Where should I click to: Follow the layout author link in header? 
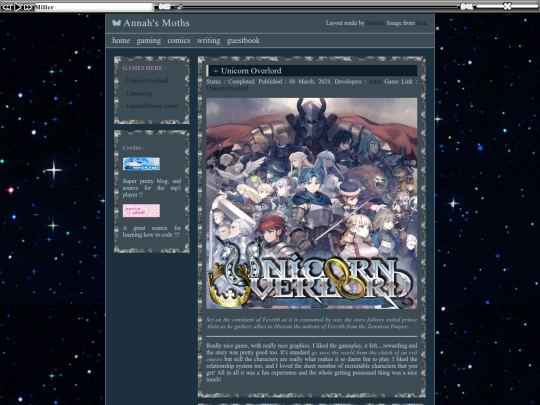coord(375,23)
